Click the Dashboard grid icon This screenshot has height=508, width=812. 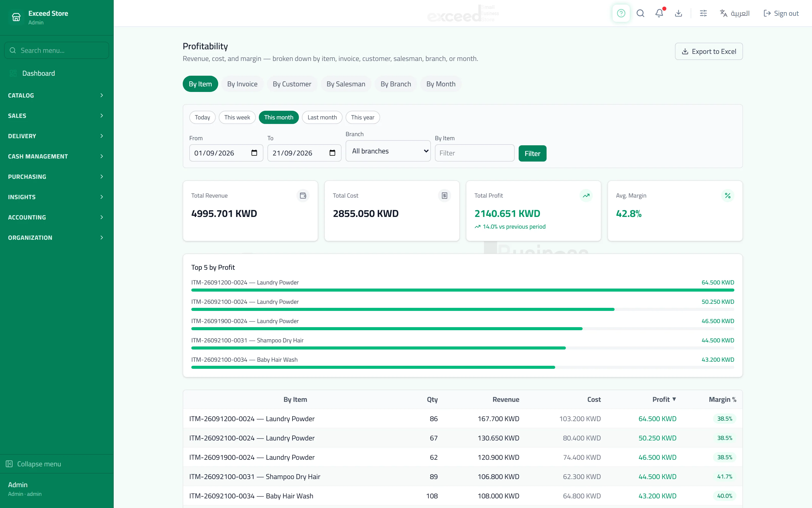[x=13, y=73]
